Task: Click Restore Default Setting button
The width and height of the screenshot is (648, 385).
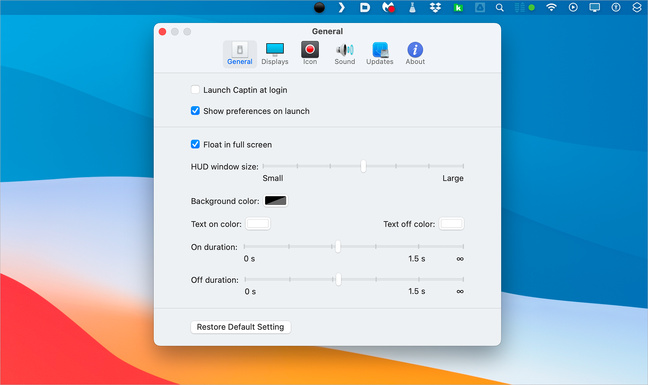Action: click(x=241, y=327)
